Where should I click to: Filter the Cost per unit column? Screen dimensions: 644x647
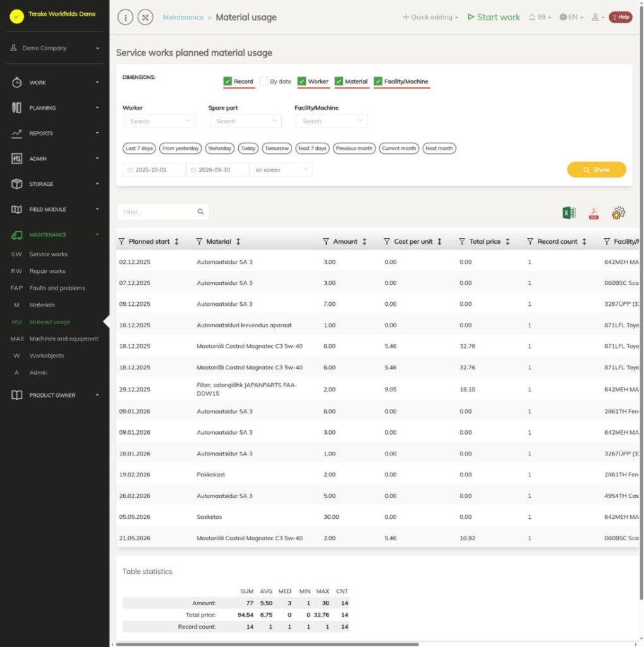(387, 241)
